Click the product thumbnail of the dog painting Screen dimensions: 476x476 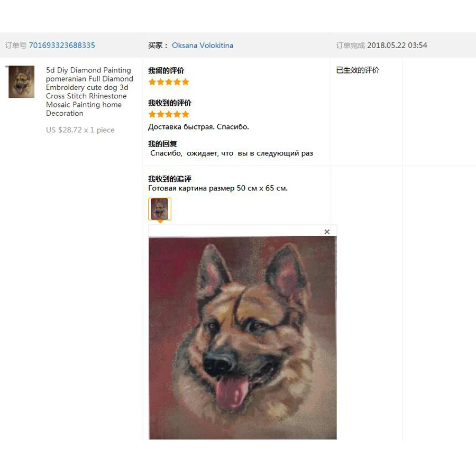click(21, 81)
